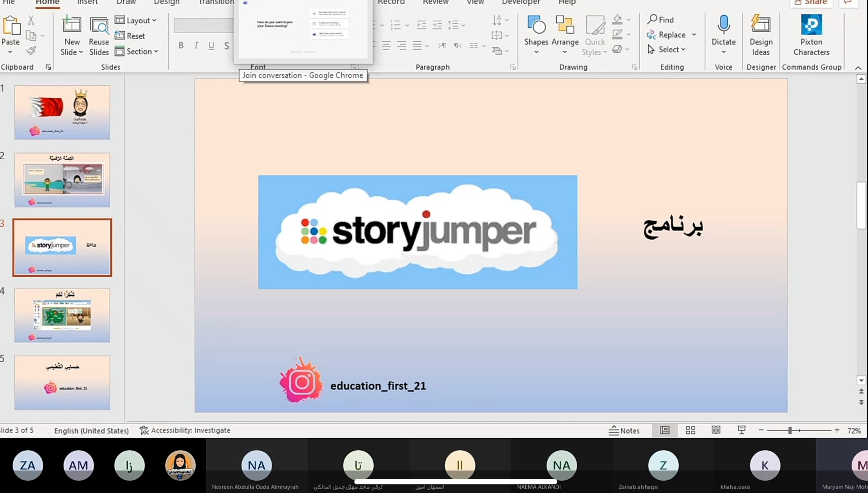Toggle Bold formatting
The width and height of the screenshot is (868, 493).
point(181,45)
